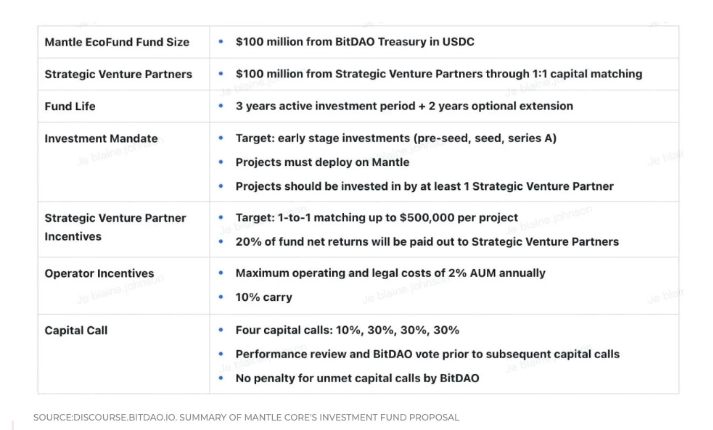Click 'Projects must deploy on Mantle' line
Viewport: 713px width, 430px height.
(322, 162)
